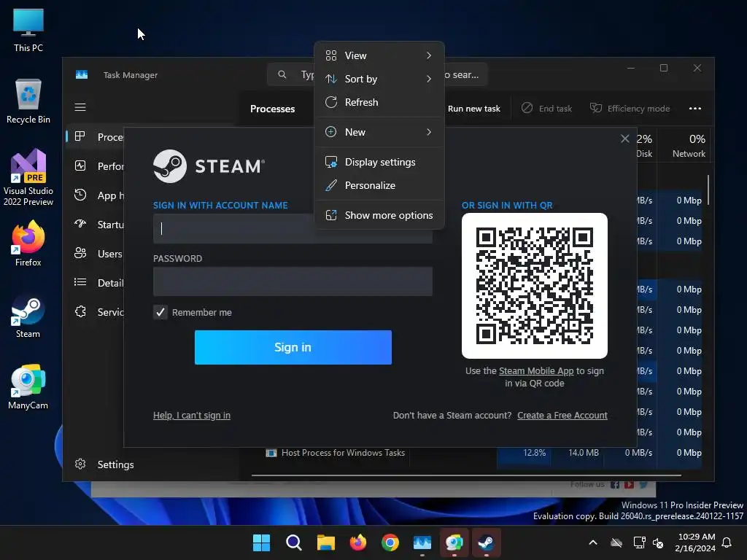Choose Refresh from the context menu
The width and height of the screenshot is (747, 560).
click(x=379, y=102)
